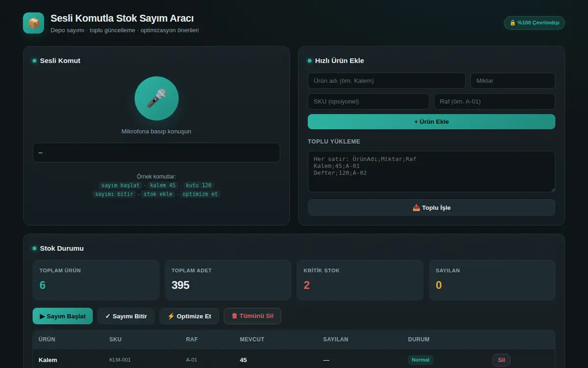Click the KLM-001 SKU cell
This screenshot has height=368, width=588.
click(x=120, y=360)
